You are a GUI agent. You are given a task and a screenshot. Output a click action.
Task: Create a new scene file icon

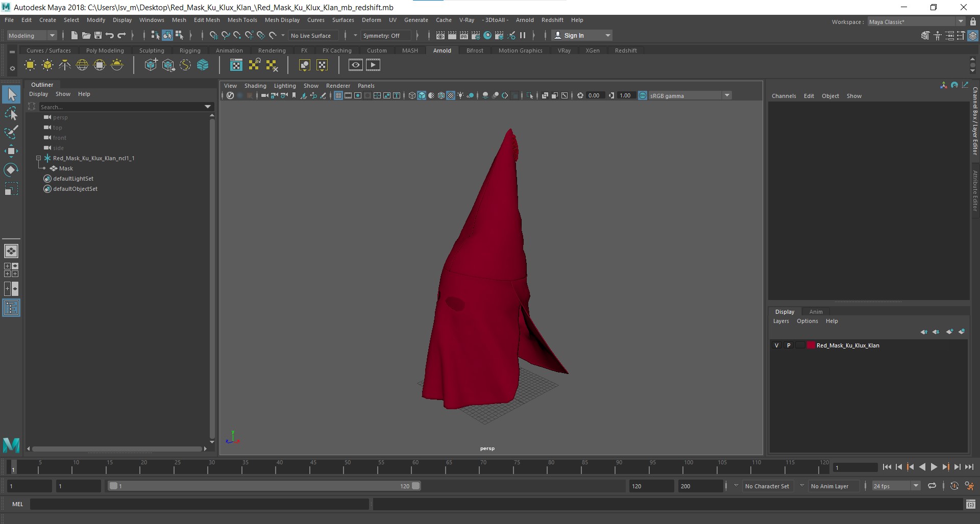tap(74, 35)
